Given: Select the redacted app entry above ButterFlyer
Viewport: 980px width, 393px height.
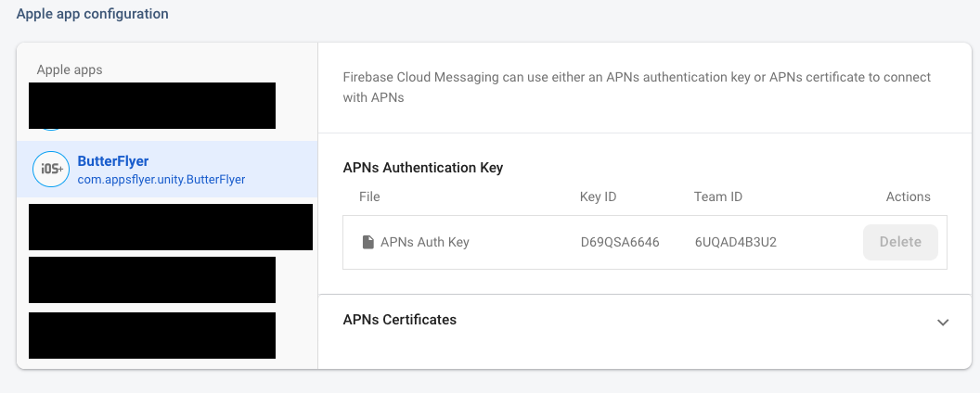Looking at the screenshot, I should (152, 106).
